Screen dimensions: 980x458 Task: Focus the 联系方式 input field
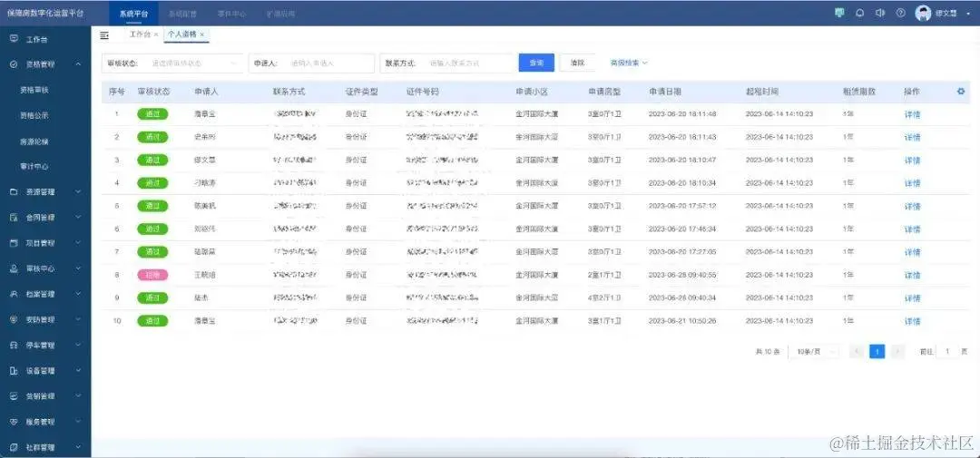[446, 63]
